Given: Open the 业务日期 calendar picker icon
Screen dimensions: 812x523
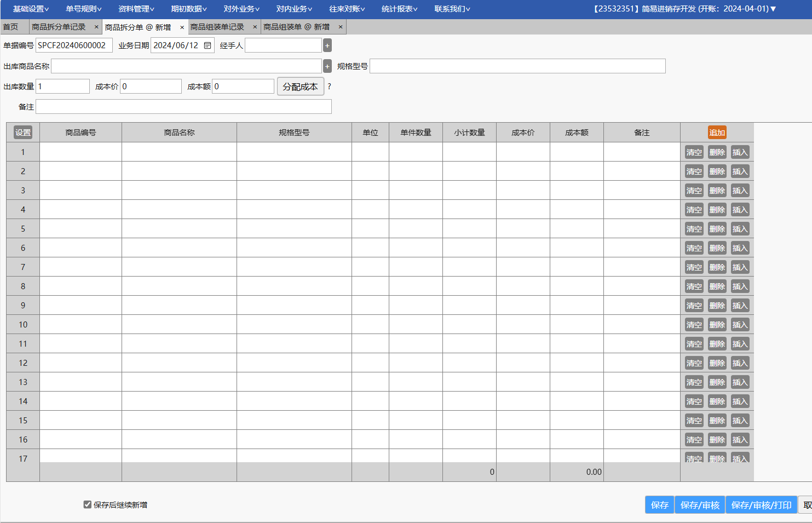Looking at the screenshot, I should [x=208, y=45].
